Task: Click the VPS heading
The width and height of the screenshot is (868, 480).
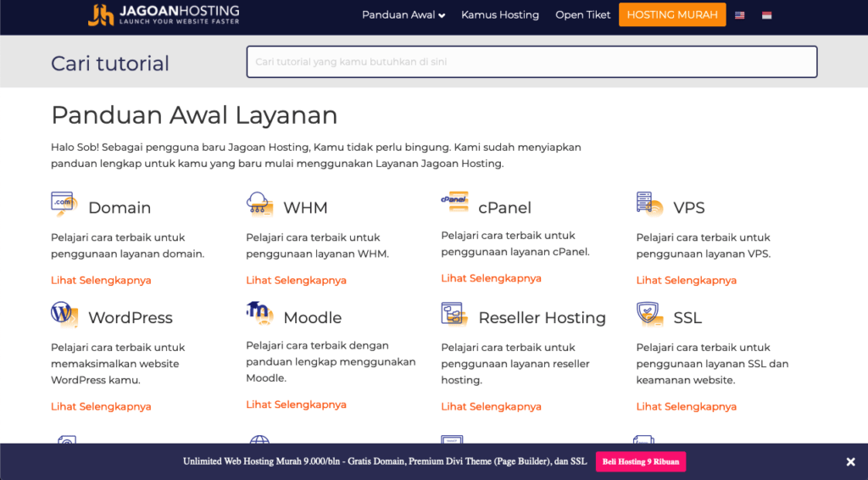Action: [x=689, y=208]
